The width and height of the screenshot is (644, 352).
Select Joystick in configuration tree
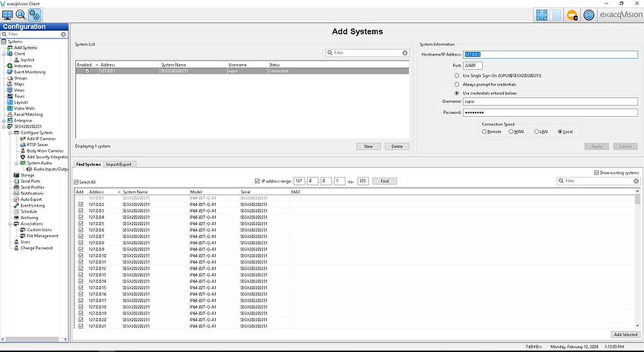pos(28,60)
